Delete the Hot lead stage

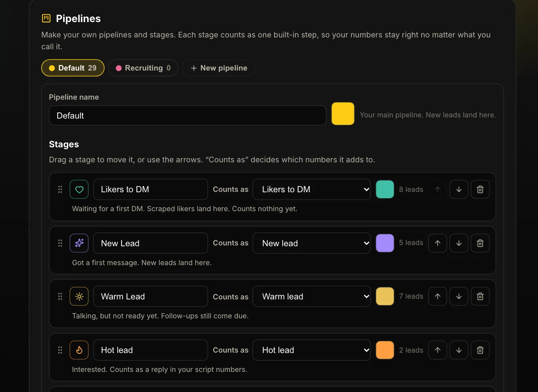coord(480,350)
